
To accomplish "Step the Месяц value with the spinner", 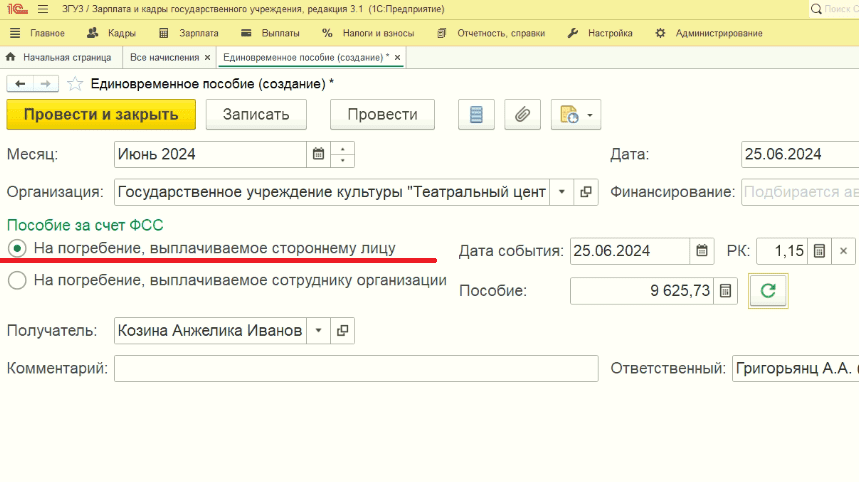I will pyautogui.click(x=342, y=154).
